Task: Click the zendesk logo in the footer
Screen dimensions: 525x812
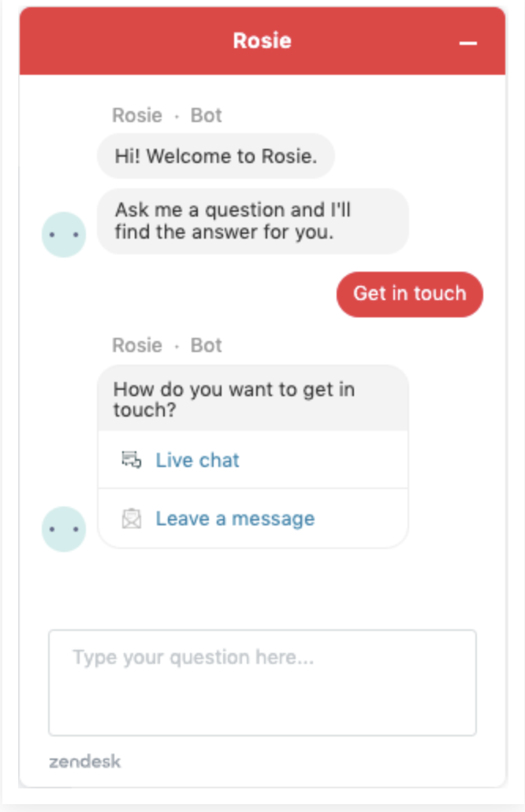Action: (85, 762)
